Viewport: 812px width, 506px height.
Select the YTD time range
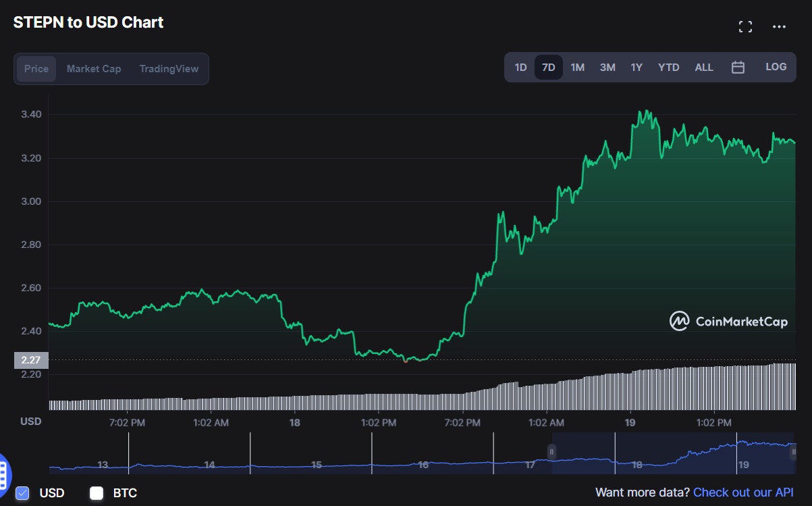[x=668, y=68]
